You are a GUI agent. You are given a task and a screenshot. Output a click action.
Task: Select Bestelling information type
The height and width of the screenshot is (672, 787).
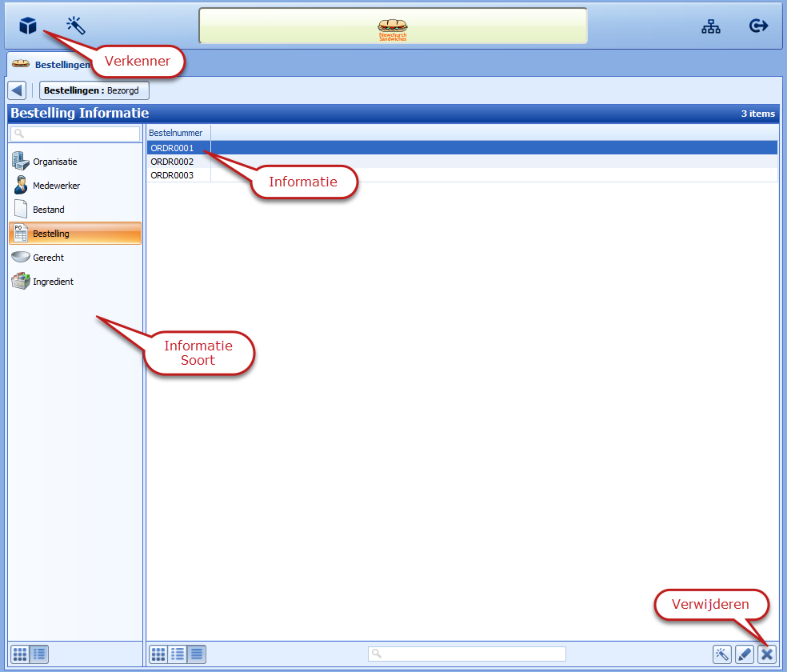(x=75, y=234)
